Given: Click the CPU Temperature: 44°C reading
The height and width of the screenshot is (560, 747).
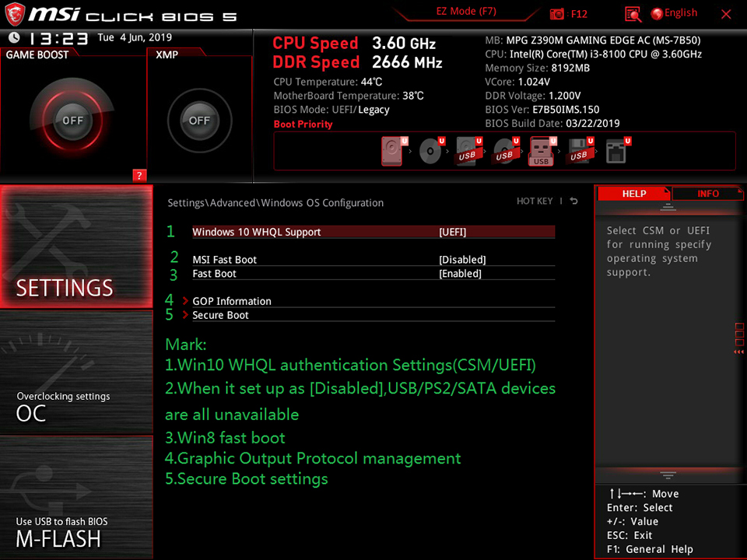Looking at the screenshot, I should 328,82.
